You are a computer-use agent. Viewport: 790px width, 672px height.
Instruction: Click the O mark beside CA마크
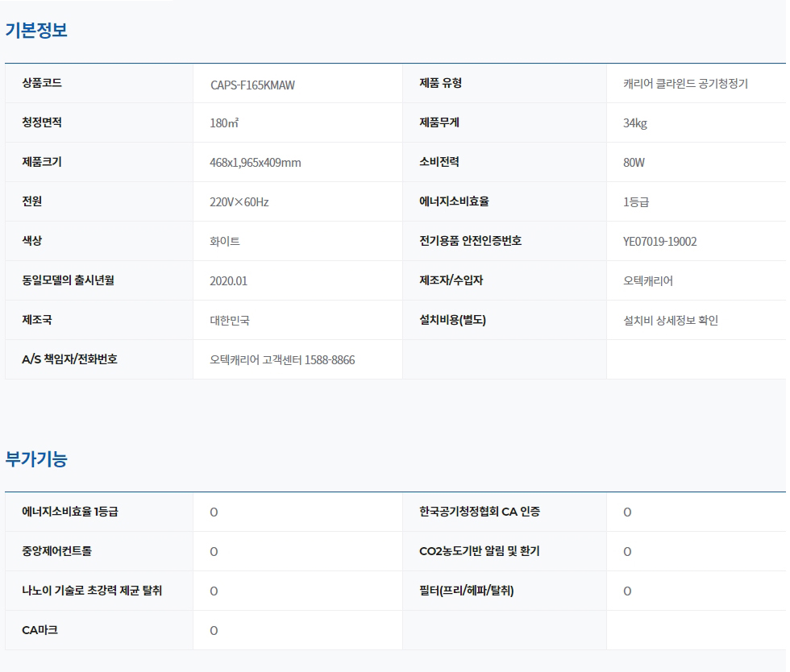click(214, 631)
